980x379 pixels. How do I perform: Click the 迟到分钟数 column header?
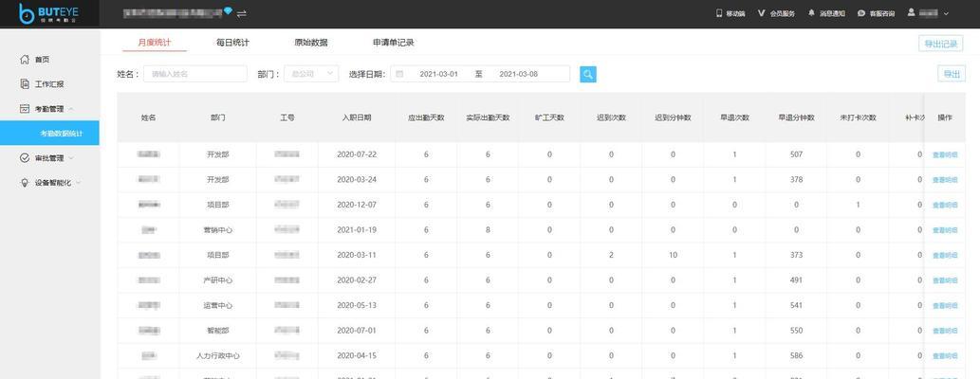[674, 117]
